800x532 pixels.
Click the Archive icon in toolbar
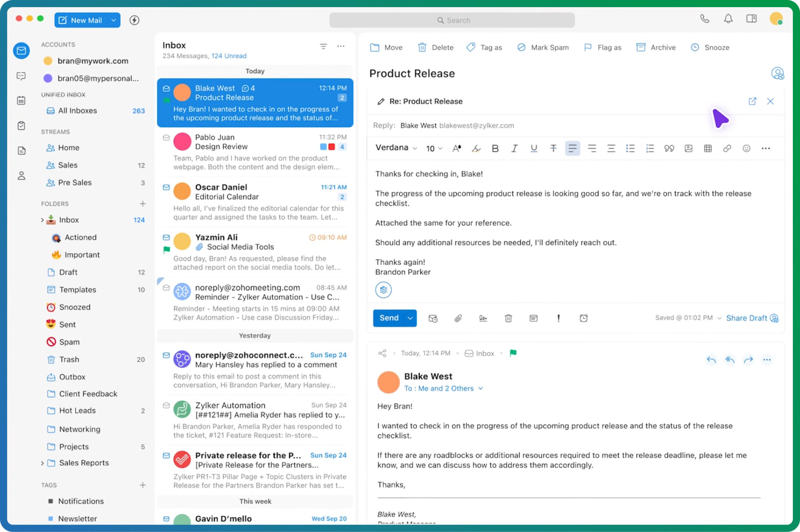641,47
